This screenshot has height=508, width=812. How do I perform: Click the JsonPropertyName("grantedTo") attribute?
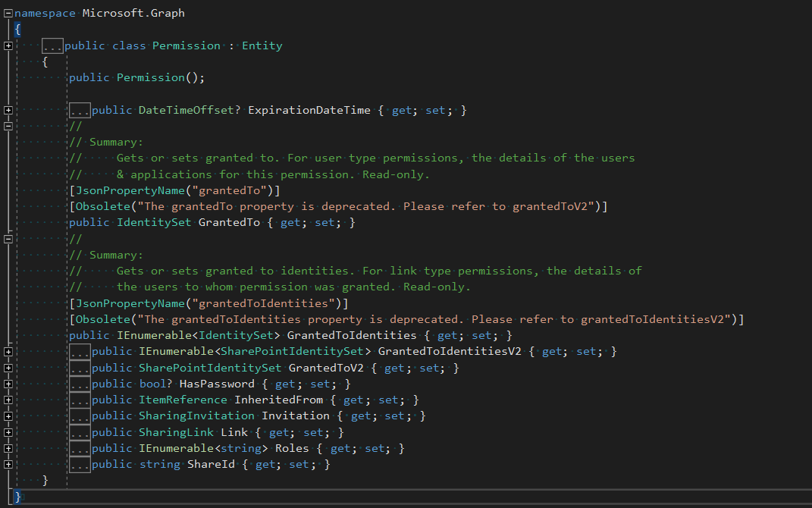(174, 190)
